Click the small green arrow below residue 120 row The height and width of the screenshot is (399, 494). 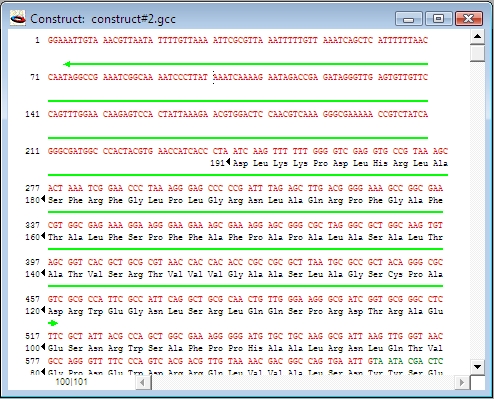tap(53, 323)
